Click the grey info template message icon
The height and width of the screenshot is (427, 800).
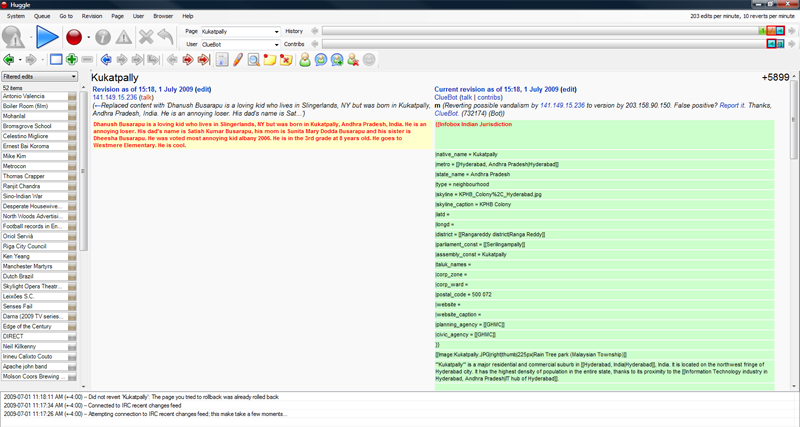coord(103,37)
